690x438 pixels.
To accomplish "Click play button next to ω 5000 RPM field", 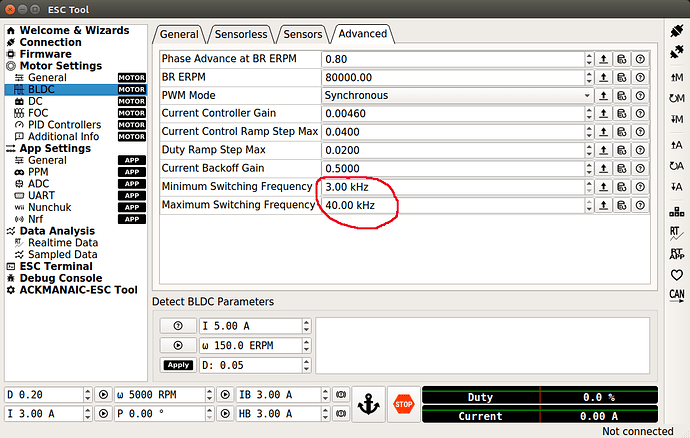I will coord(225,395).
